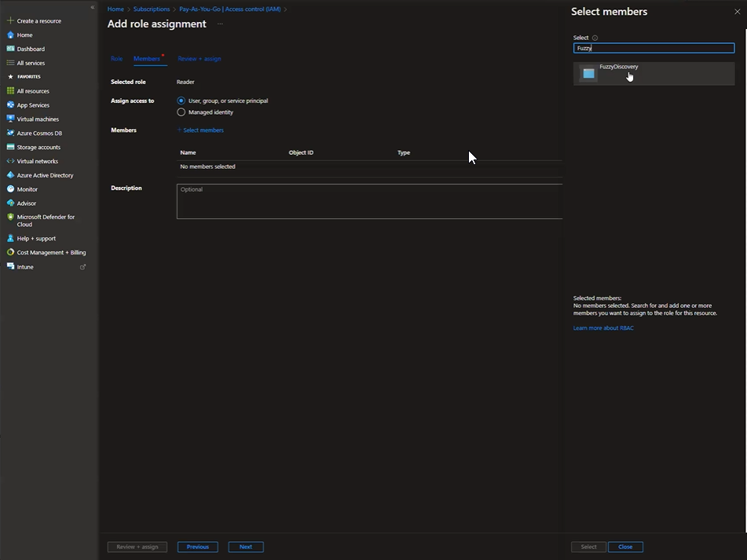Image resolution: width=747 pixels, height=560 pixels.
Task: Select the FuzzyDiscovery application icon
Action: (588, 74)
